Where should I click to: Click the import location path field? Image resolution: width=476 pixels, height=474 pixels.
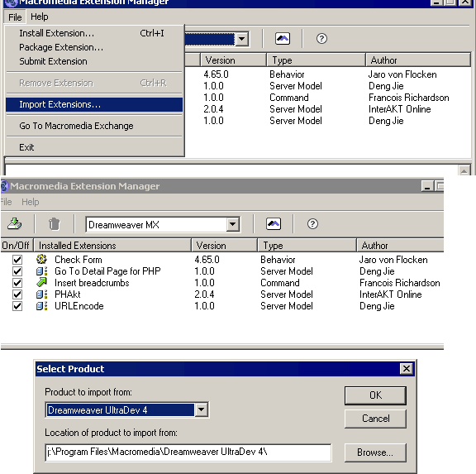pyautogui.click(x=188, y=452)
